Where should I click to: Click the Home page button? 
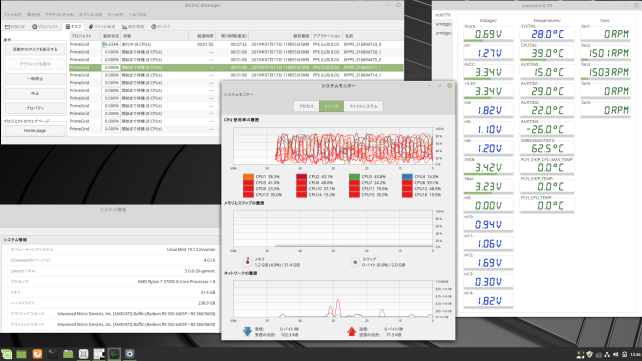coord(35,131)
